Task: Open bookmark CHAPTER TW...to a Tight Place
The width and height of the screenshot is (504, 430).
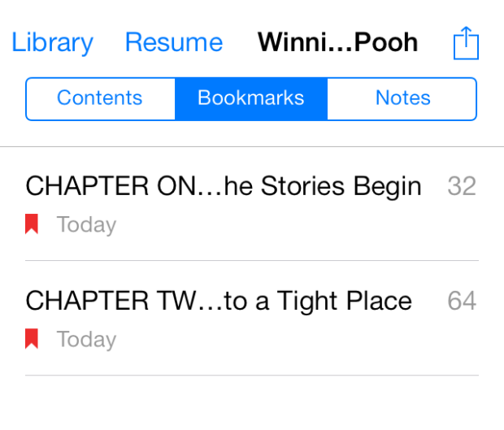Action: [252, 318]
